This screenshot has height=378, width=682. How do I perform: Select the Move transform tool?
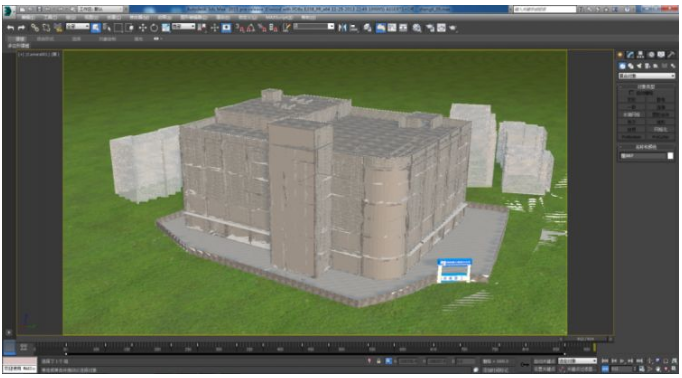(x=142, y=28)
